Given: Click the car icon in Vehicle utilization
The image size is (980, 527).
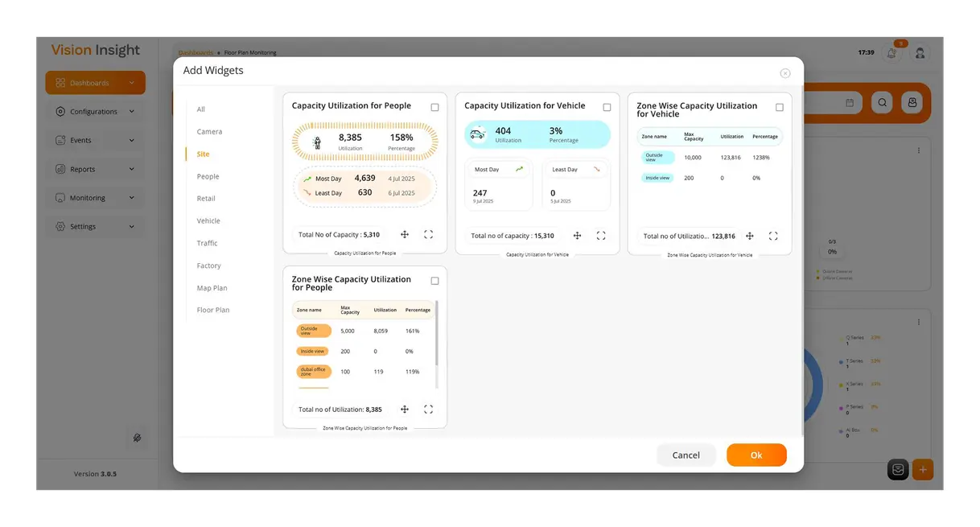Looking at the screenshot, I should point(477,134).
